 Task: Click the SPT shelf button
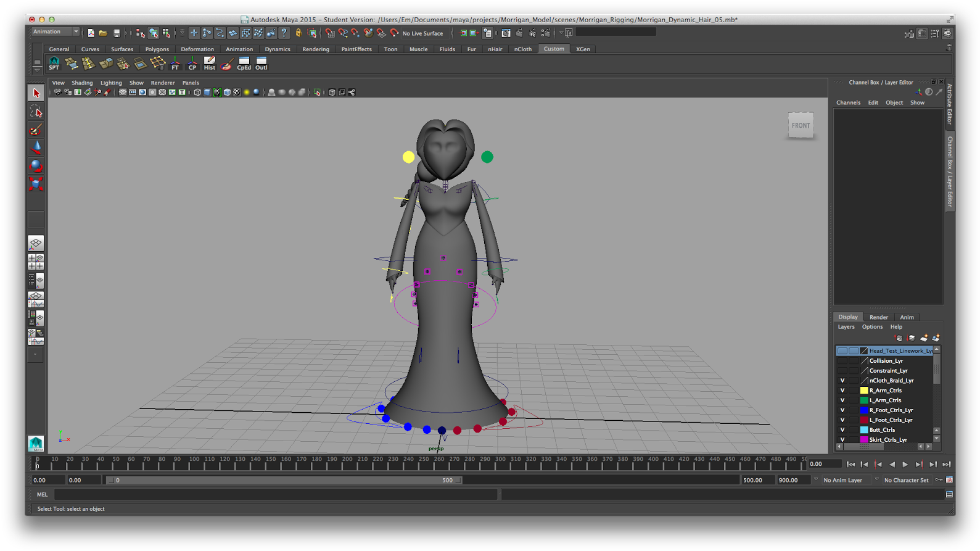click(54, 63)
